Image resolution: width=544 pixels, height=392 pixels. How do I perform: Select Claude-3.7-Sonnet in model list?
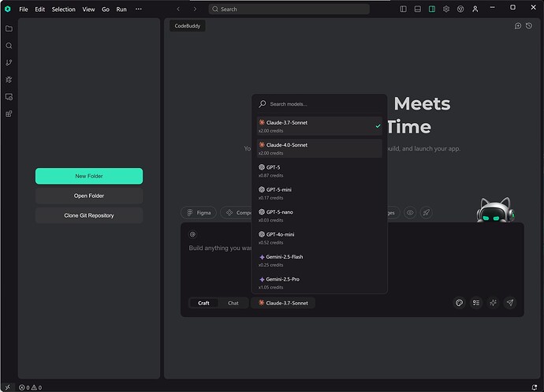pyautogui.click(x=319, y=126)
